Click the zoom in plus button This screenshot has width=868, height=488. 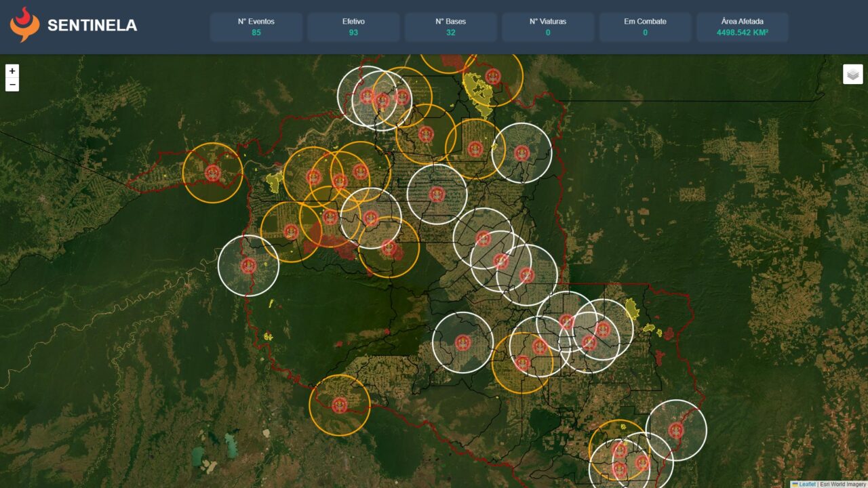click(x=12, y=71)
